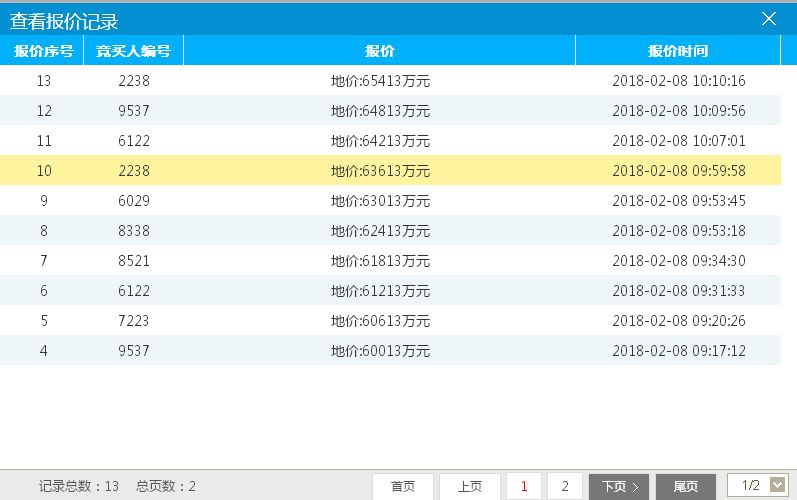Jump to page 2 of records
Viewport: 797px width, 500px height.
click(x=565, y=487)
